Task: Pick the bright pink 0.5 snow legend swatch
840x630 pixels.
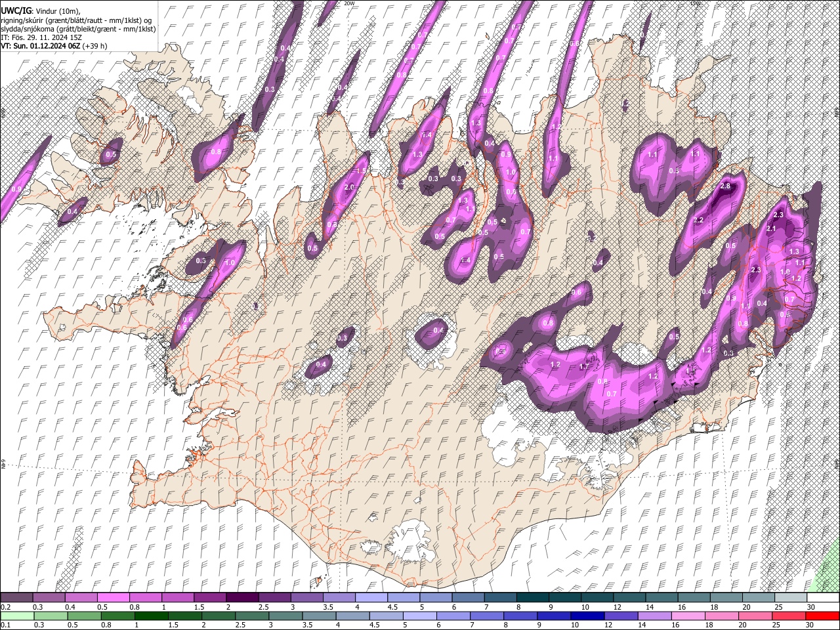Action: (x=113, y=598)
